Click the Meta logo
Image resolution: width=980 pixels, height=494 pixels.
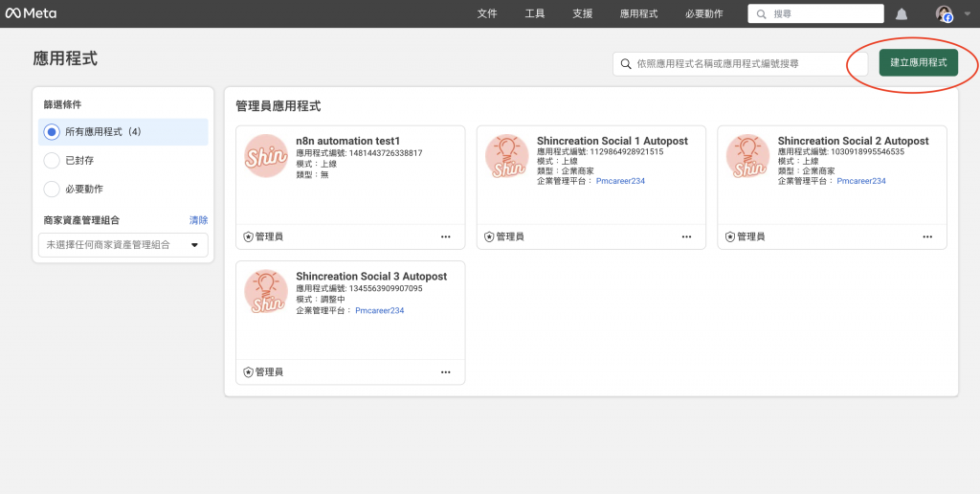coord(31,13)
